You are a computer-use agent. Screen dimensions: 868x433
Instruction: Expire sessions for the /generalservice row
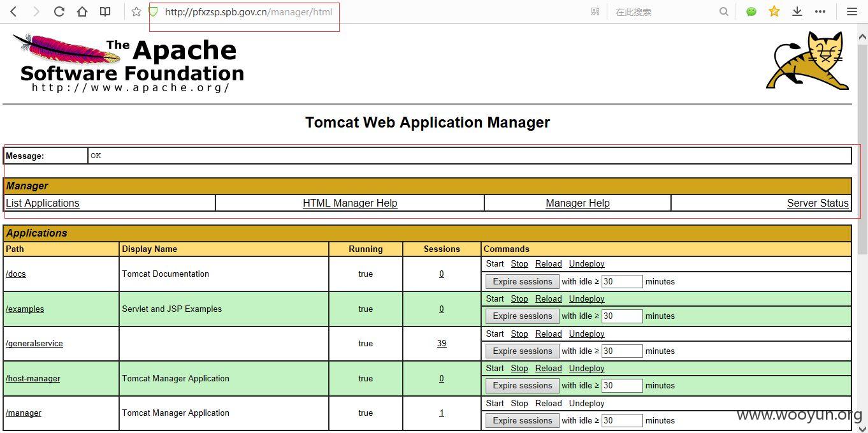pyautogui.click(x=523, y=351)
